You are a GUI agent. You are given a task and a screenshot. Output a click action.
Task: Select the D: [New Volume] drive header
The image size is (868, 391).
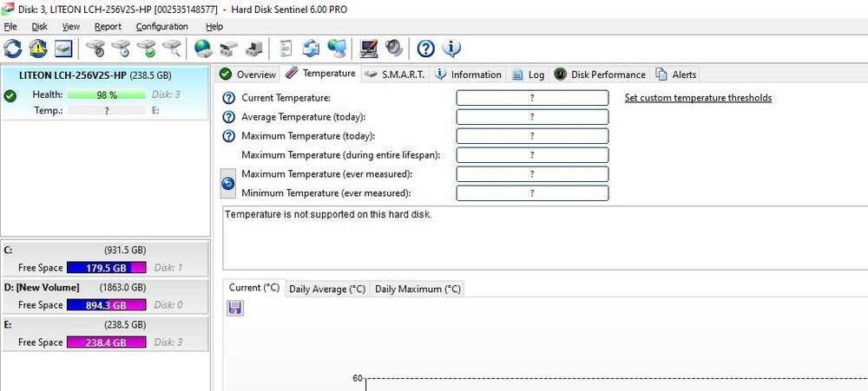point(105,288)
